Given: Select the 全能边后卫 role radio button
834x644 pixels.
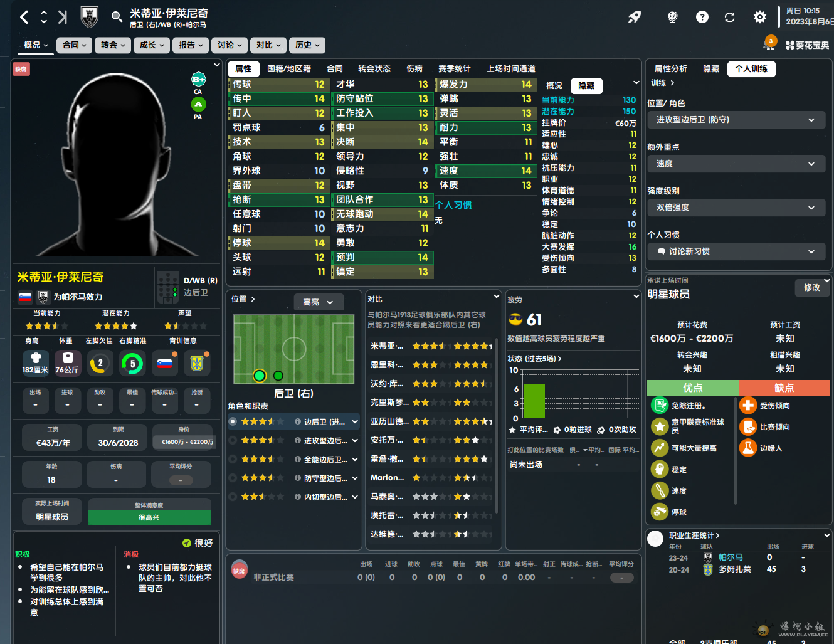Looking at the screenshot, I should pos(233,460).
